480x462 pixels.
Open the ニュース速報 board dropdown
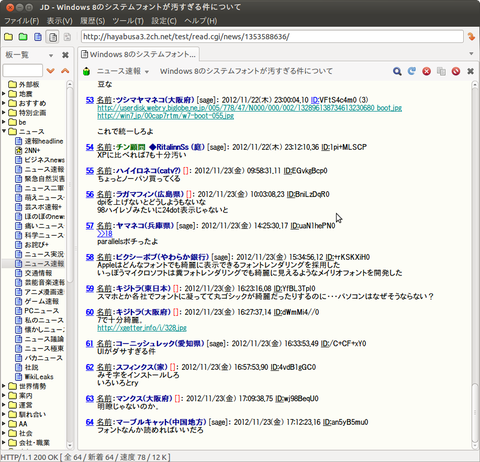click(x=122, y=71)
